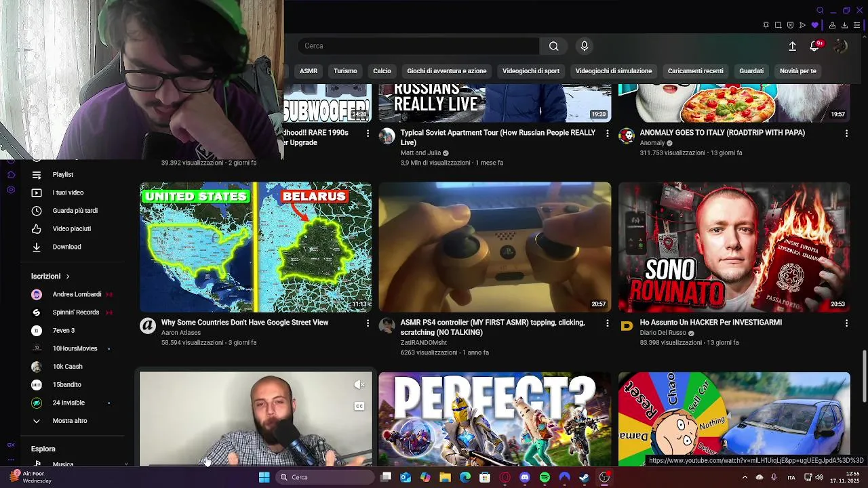Open options menu for Ho Assunto Un HACKER video
Screen dimensions: 868x488
[x=846, y=323]
